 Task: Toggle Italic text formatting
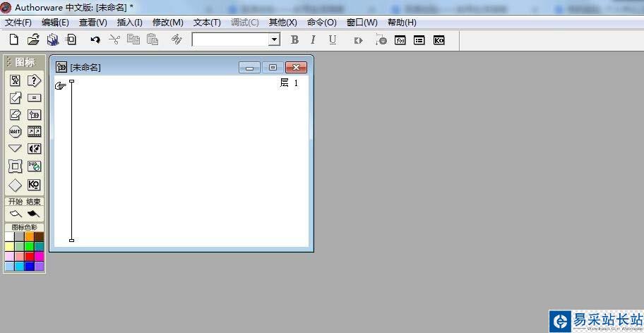point(313,40)
